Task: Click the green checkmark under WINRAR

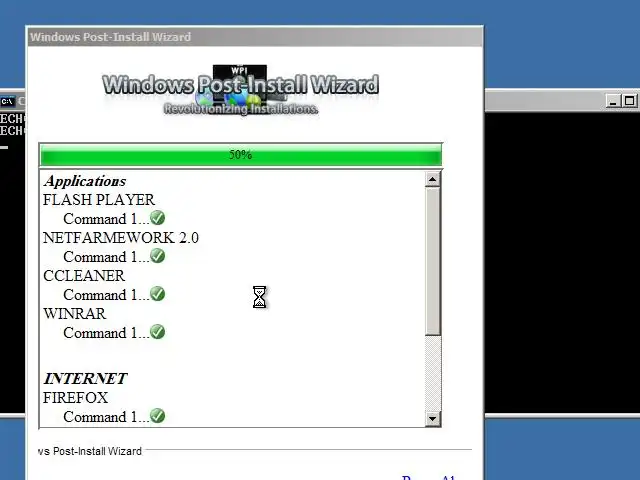Action: tap(158, 332)
